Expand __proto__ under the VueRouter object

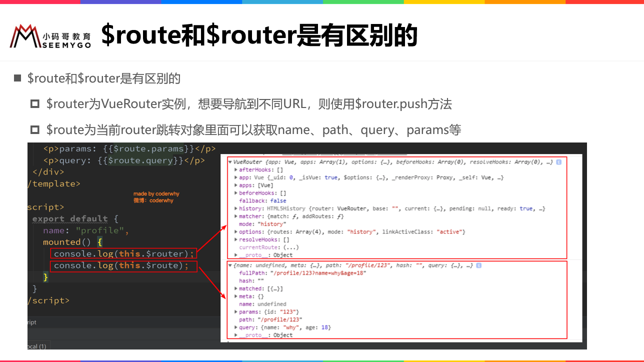235,255
